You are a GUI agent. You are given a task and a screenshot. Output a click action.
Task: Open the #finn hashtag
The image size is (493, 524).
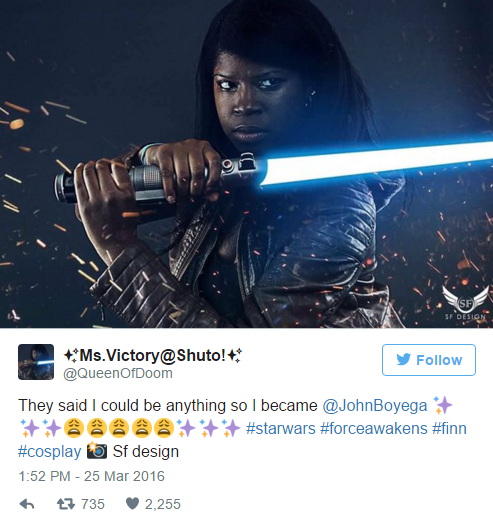449,428
